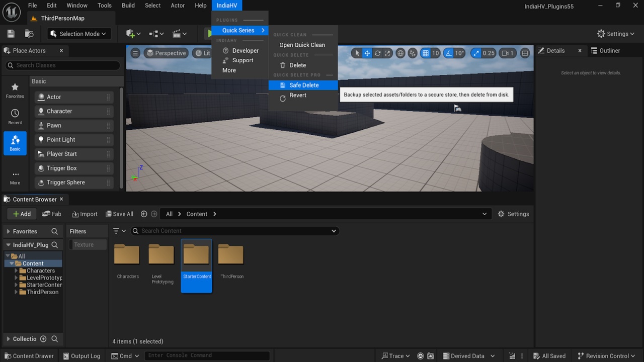Open rotation snap value 10° dropdown
Screen dimensions: 644x362
(459, 53)
